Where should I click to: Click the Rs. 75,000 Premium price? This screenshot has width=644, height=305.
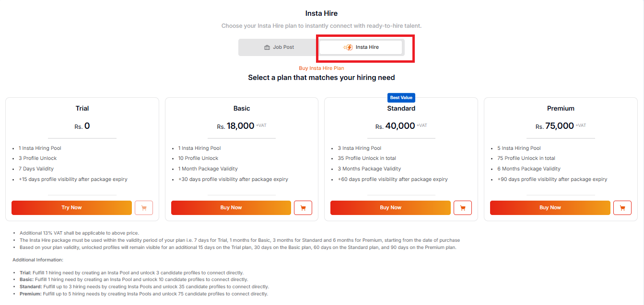pos(555,126)
